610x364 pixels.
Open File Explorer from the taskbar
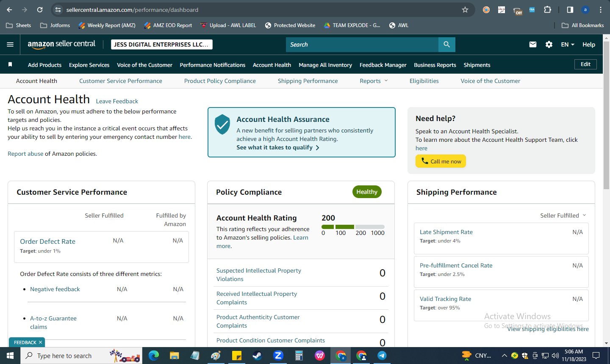click(175, 356)
